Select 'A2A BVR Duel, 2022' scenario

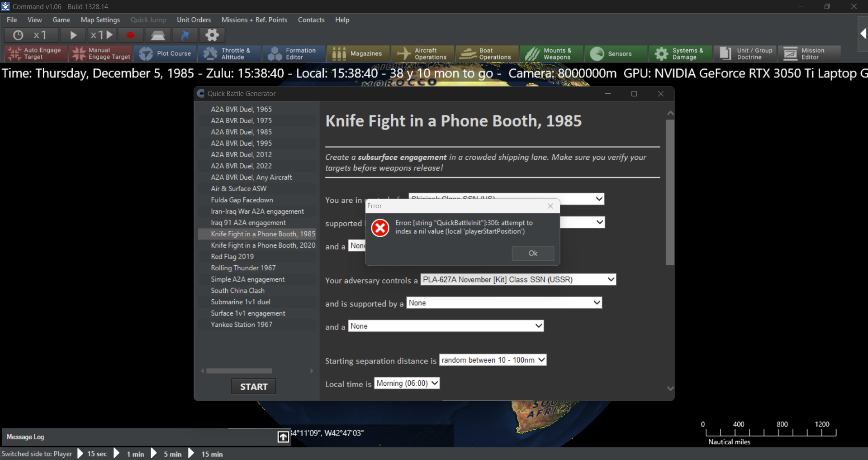[x=241, y=166]
